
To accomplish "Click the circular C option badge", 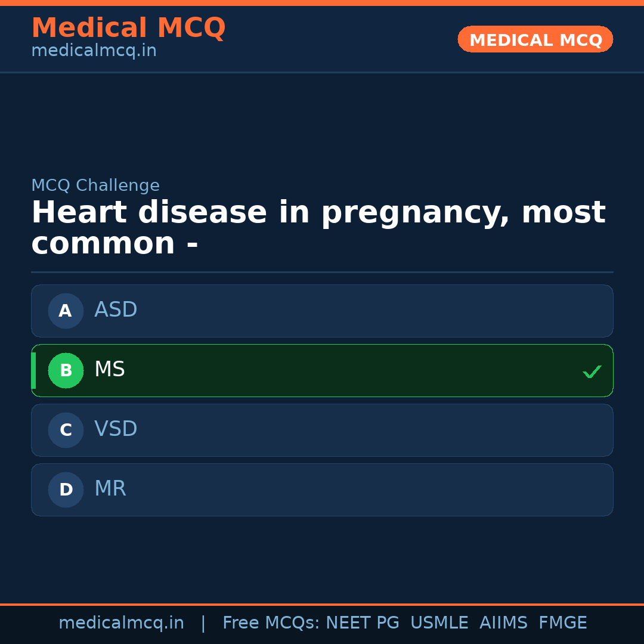I will 66,430.
